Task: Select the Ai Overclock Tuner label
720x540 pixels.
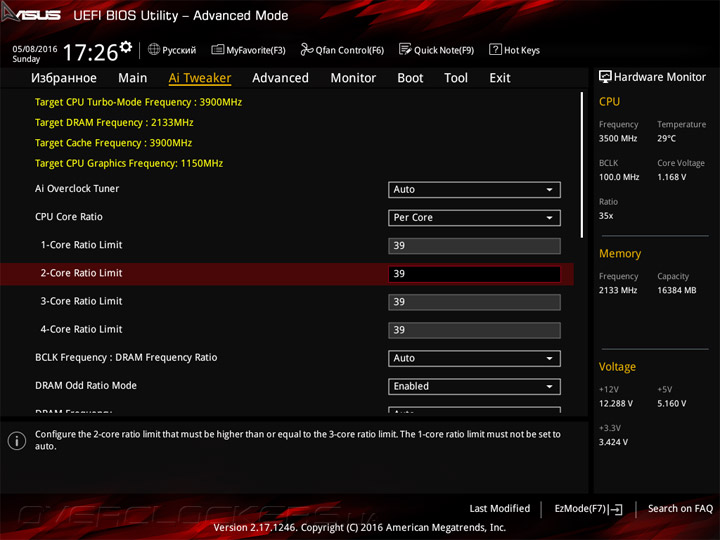Action: tap(77, 189)
